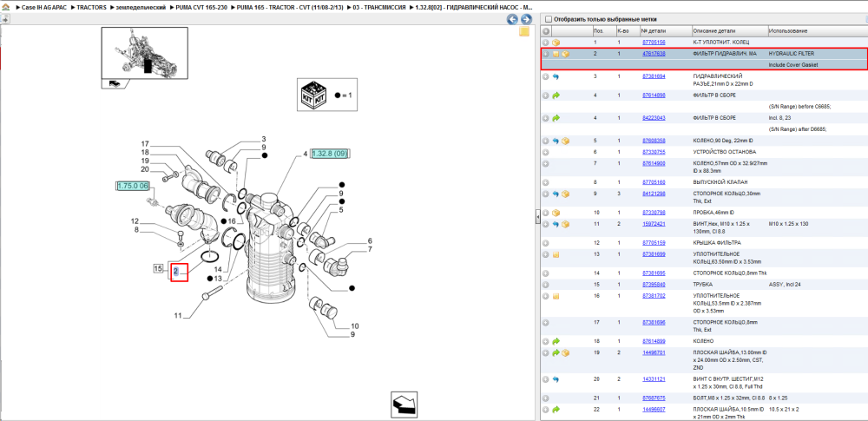Click green arrow icon for part 87614899
Image resolution: width=868 pixels, height=421 pixels.
pos(556,341)
